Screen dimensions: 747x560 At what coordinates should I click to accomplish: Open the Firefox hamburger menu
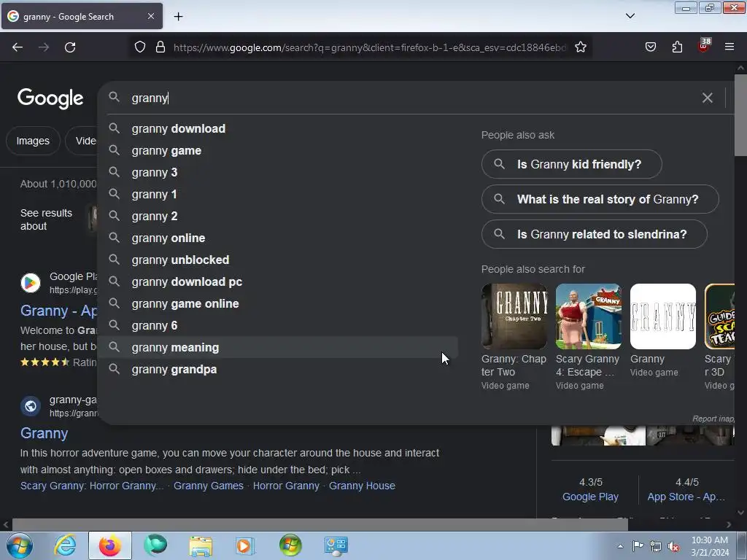[729, 47]
